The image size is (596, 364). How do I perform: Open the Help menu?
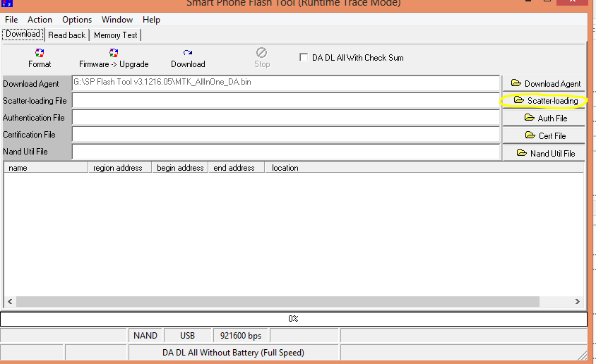click(151, 20)
